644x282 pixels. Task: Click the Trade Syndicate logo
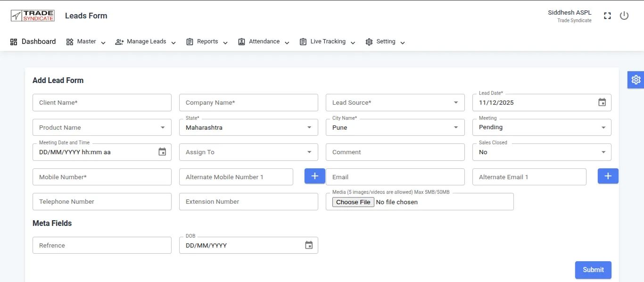pyautogui.click(x=33, y=16)
